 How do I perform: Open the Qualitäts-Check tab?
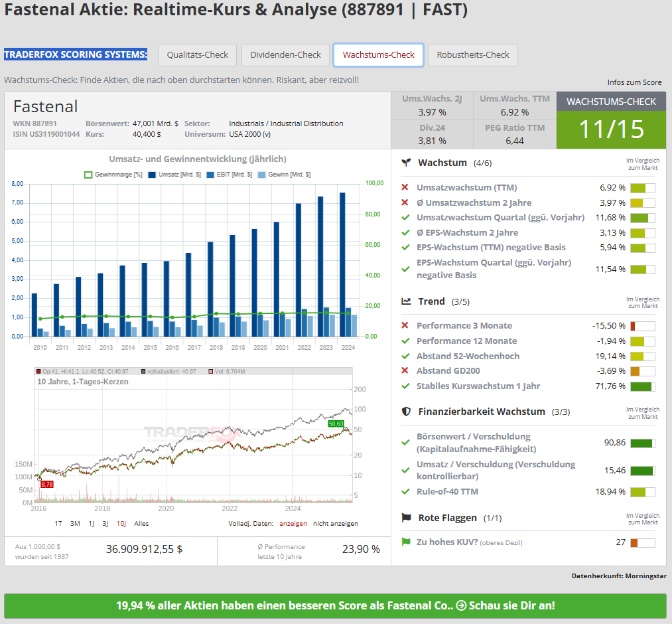point(197,55)
